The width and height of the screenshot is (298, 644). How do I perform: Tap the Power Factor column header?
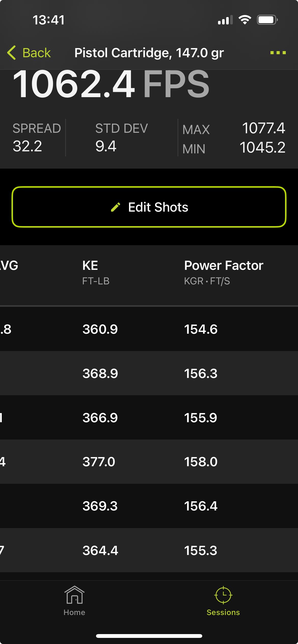tap(224, 273)
